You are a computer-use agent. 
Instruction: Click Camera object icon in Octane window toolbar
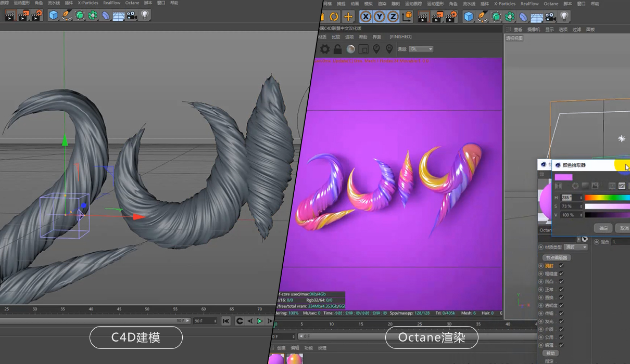pyautogui.click(x=550, y=17)
